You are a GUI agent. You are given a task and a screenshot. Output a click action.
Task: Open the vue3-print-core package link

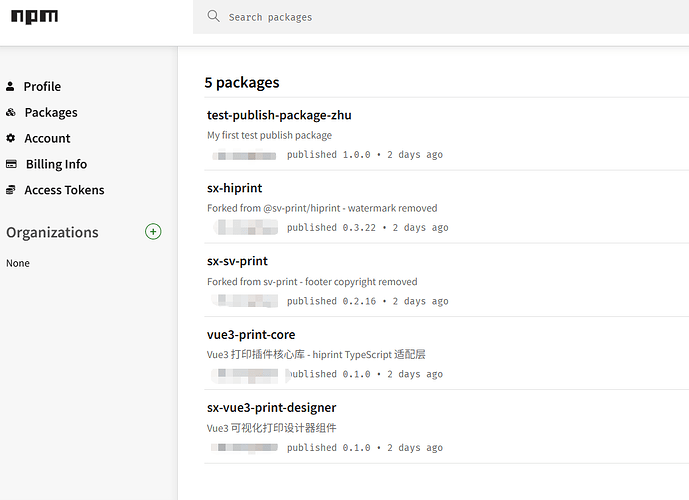tap(251, 334)
